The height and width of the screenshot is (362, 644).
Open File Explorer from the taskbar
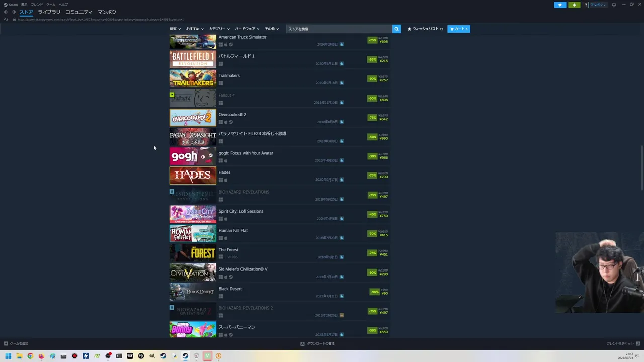(19, 356)
